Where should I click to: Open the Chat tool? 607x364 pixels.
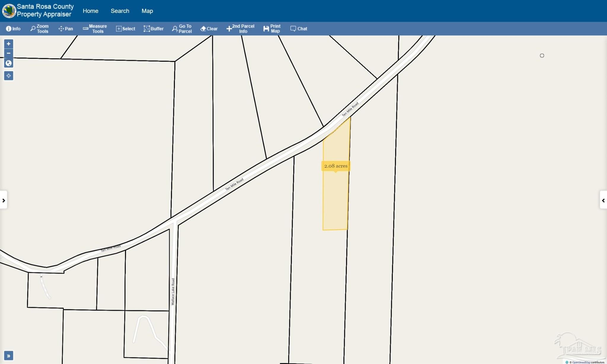point(299,29)
